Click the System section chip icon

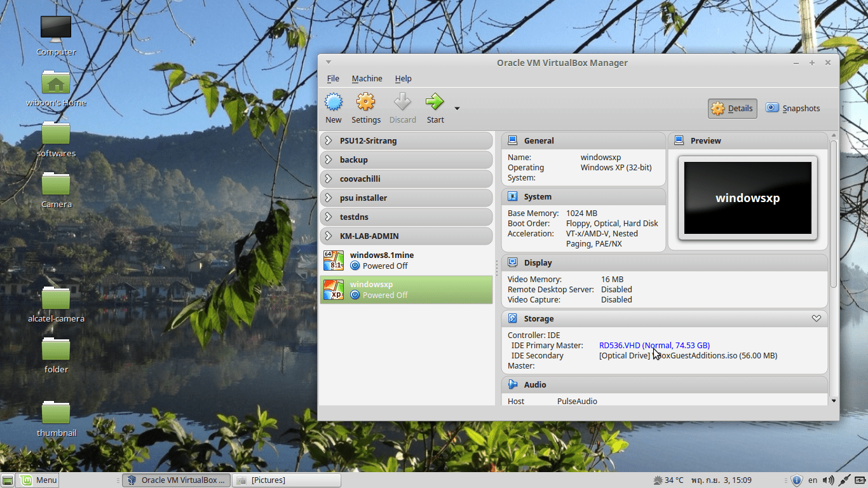(512, 196)
